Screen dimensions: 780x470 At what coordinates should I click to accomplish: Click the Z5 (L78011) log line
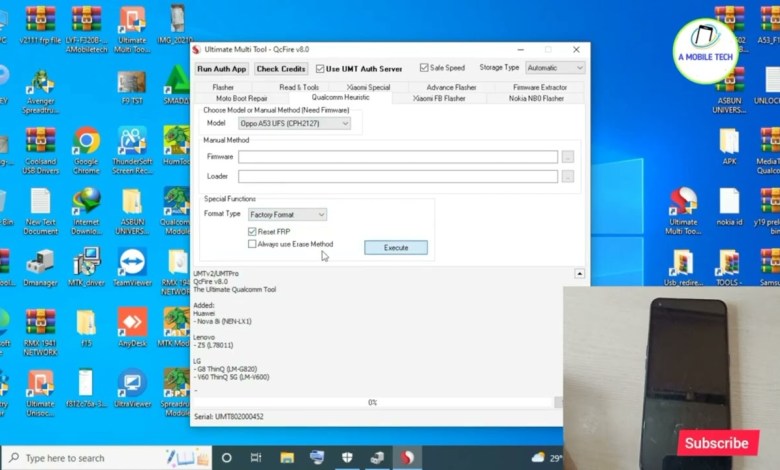[x=213, y=345]
